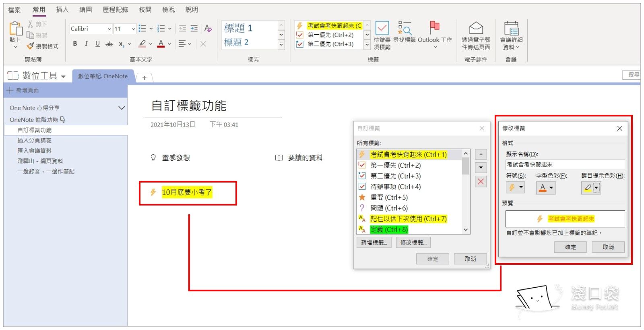Viewport: 644px width, 330px height.
Task: Switch to the 插入 (Insert) ribbon tab
Action: click(x=62, y=10)
